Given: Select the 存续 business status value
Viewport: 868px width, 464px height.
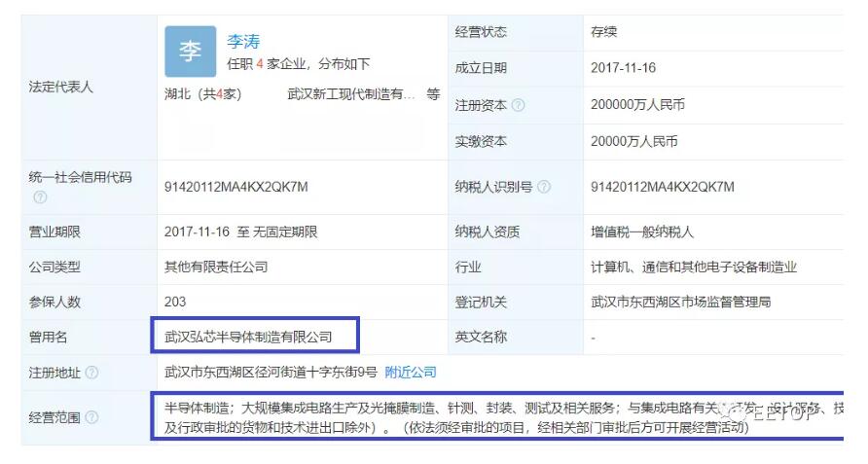Looking at the screenshot, I should coord(603,31).
